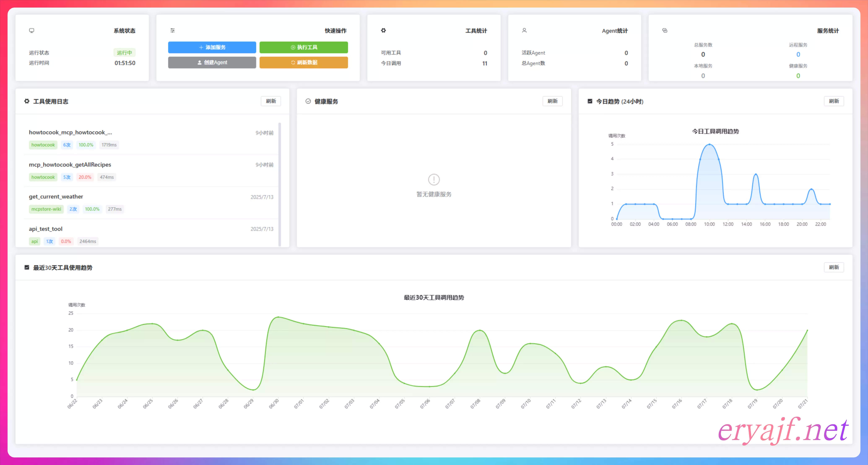The width and height of the screenshot is (868, 465).
Task: Refresh the 工具使用日志 panel
Action: point(271,101)
